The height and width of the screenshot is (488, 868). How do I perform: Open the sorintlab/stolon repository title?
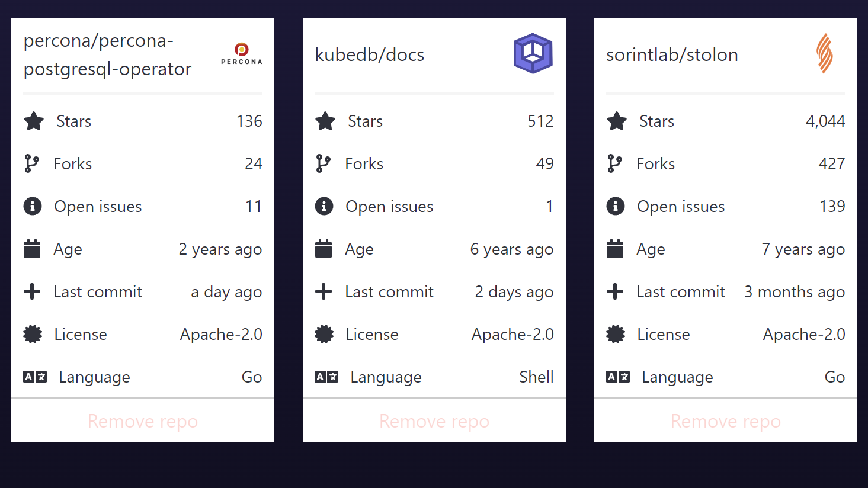pyautogui.click(x=672, y=54)
